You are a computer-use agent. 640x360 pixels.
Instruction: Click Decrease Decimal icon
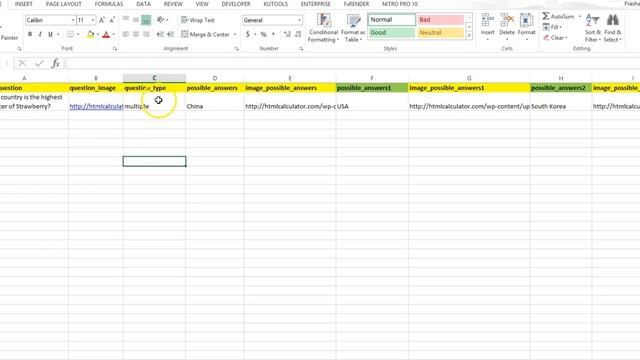[x=298, y=34]
